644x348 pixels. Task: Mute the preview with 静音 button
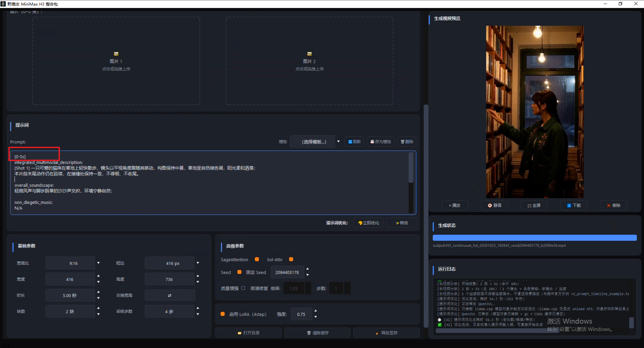coord(494,205)
